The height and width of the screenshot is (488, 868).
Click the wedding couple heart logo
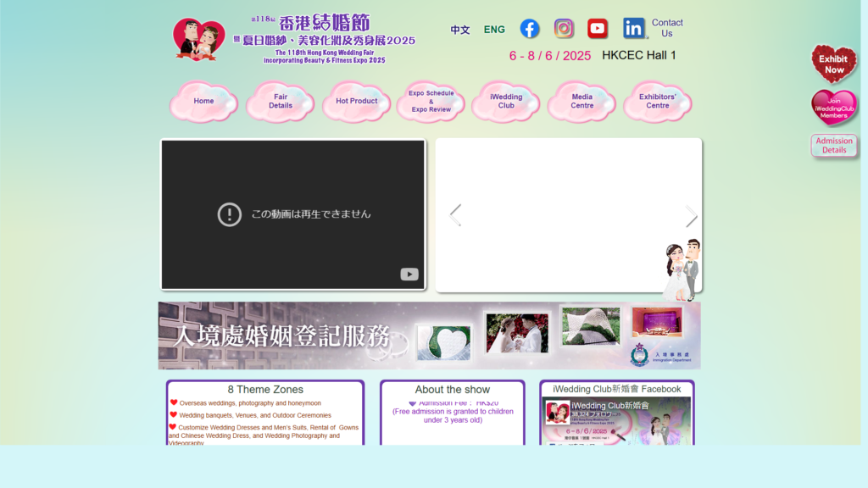pyautogui.click(x=199, y=39)
